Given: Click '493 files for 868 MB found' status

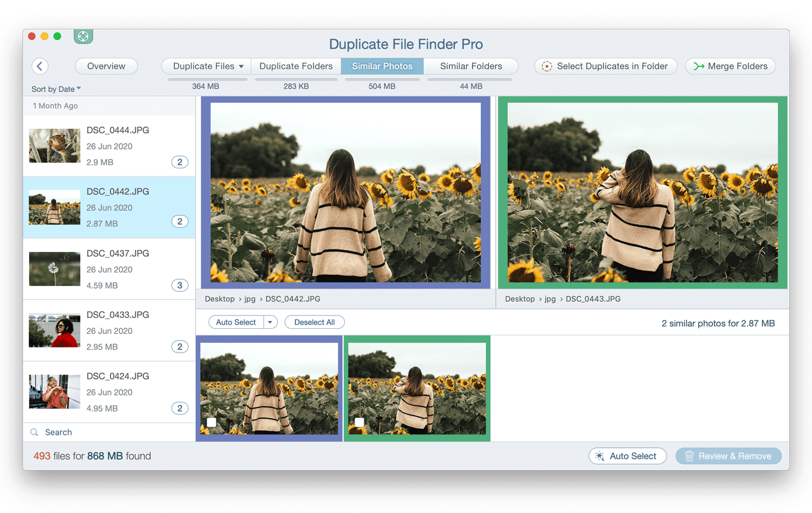Looking at the screenshot, I should click(92, 456).
